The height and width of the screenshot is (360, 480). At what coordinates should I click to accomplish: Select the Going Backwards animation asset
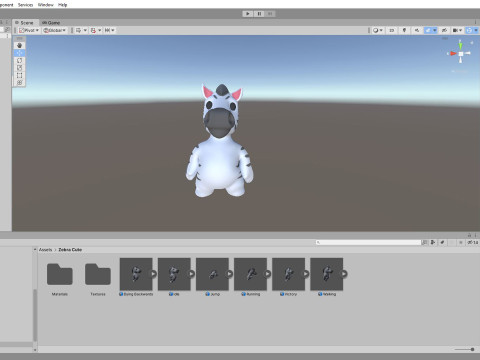[x=136, y=277]
